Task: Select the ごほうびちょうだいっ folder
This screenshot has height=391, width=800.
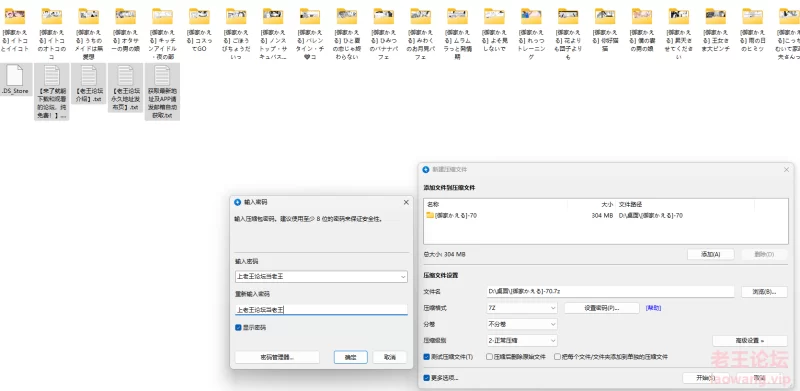Action: click(x=236, y=33)
